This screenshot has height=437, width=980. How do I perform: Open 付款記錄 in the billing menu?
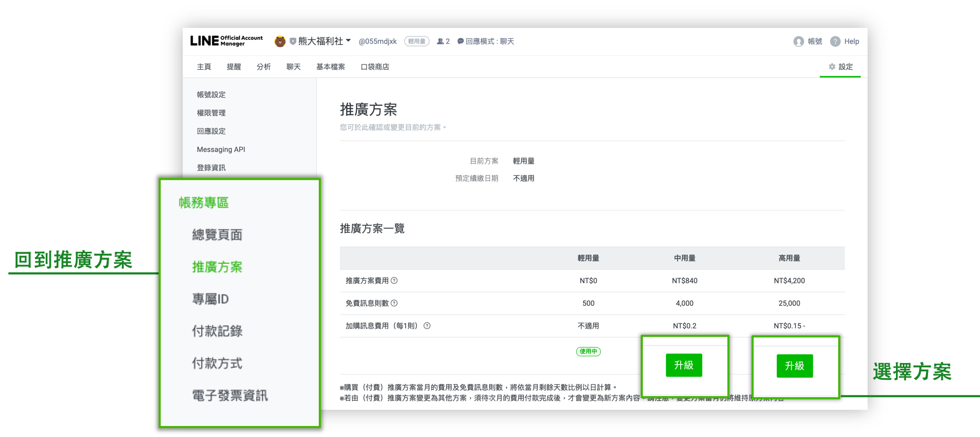[x=217, y=331]
